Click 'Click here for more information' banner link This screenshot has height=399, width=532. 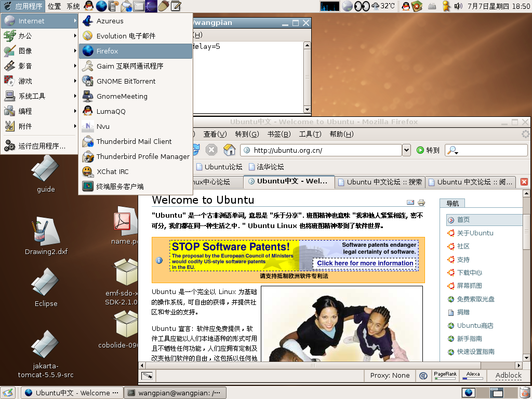[x=365, y=263]
